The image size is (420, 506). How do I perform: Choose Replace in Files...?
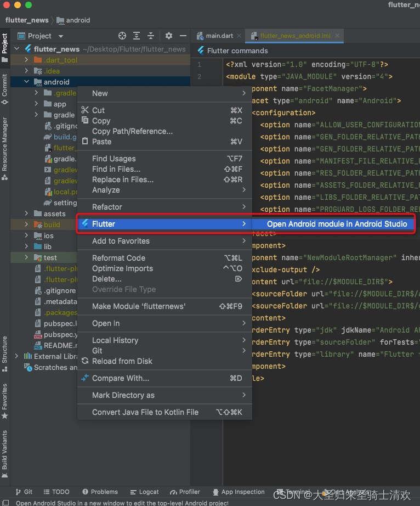[x=164, y=179]
